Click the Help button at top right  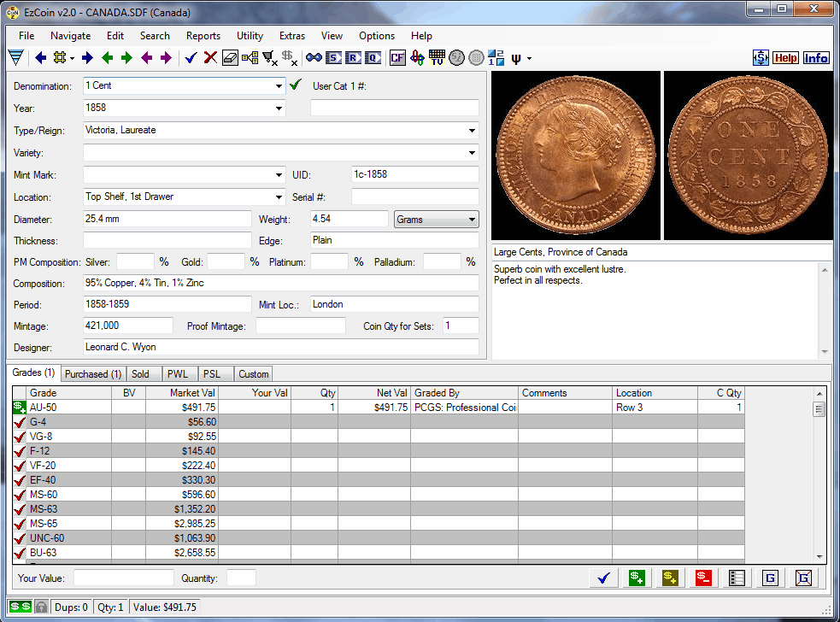(785, 57)
